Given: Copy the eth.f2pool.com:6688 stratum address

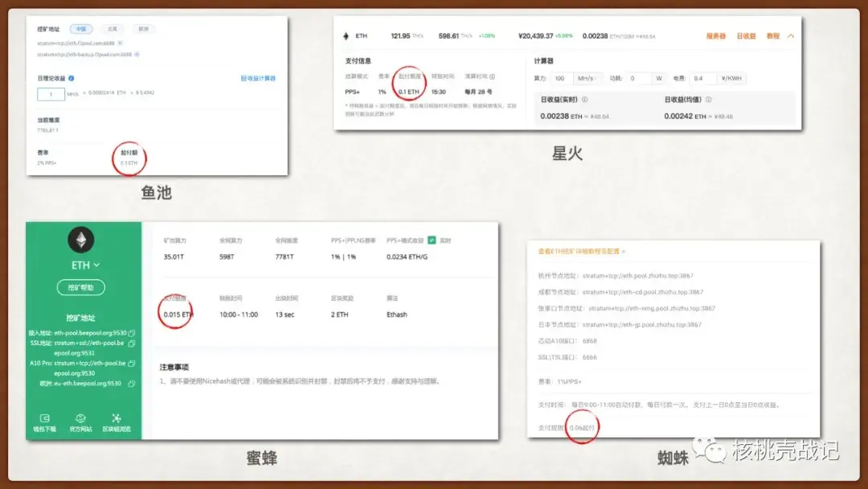Looking at the screenshot, I should click(120, 43).
